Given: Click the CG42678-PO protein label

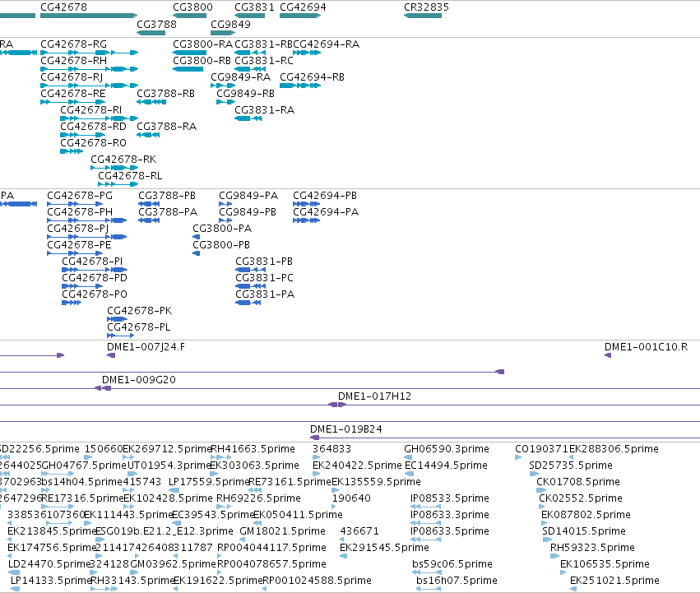Looking at the screenshot, I should pyautogui.click(x=95, y=294).
